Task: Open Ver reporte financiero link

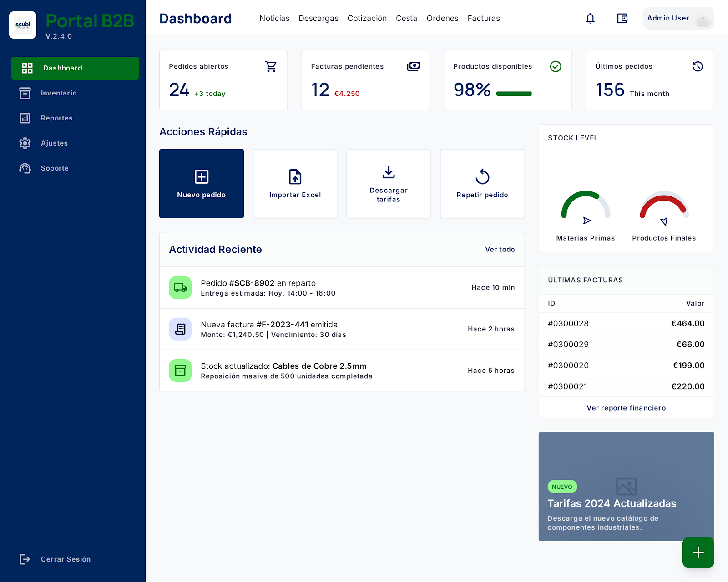Action: (x=626, y=408)
